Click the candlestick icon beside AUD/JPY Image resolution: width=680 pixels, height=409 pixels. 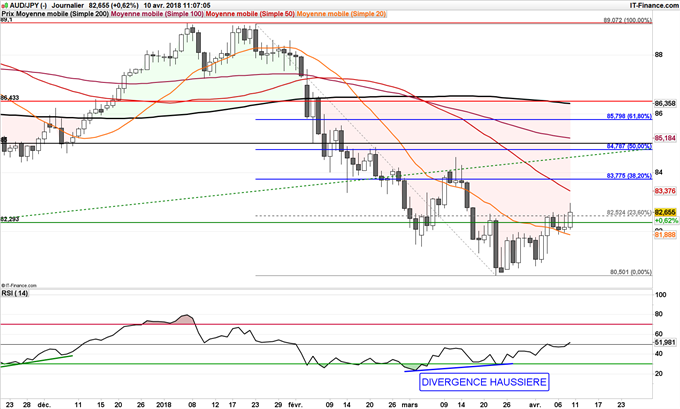point(5,6)
